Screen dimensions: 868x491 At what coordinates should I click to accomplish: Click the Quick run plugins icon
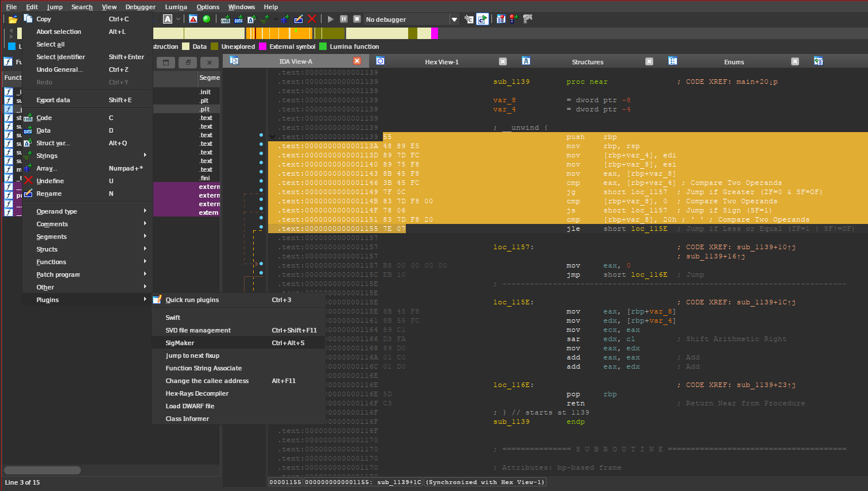point(157,299)
